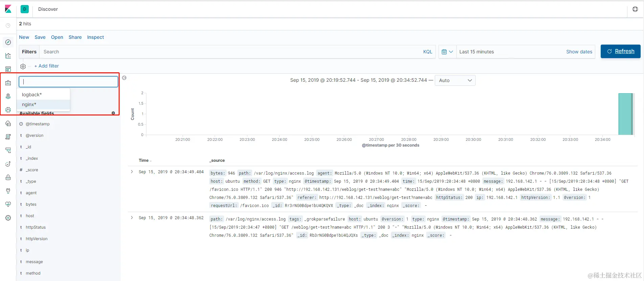The image size is (644, 281).
Task: Click the Show dates link
Action: click(x=579, y=52)
